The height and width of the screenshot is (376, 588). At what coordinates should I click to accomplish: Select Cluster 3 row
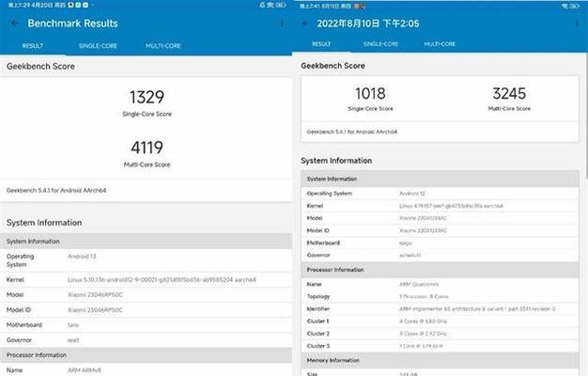440,346
